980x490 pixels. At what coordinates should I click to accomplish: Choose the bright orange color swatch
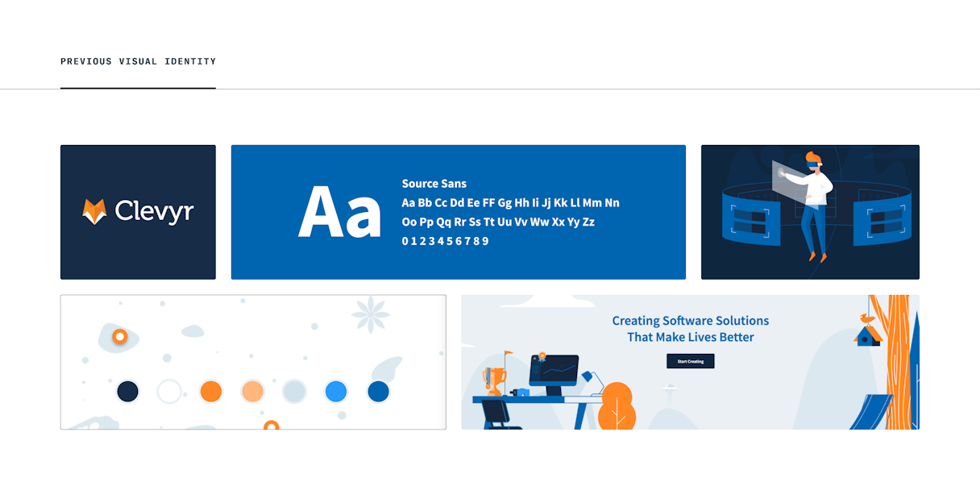[211, 392]
